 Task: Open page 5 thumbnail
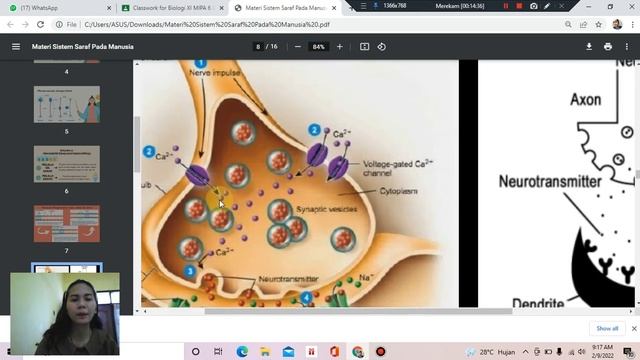(67, 104)
